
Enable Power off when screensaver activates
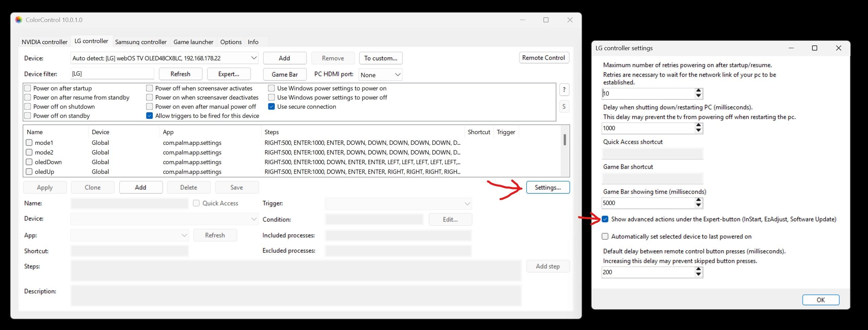point(149,88)
